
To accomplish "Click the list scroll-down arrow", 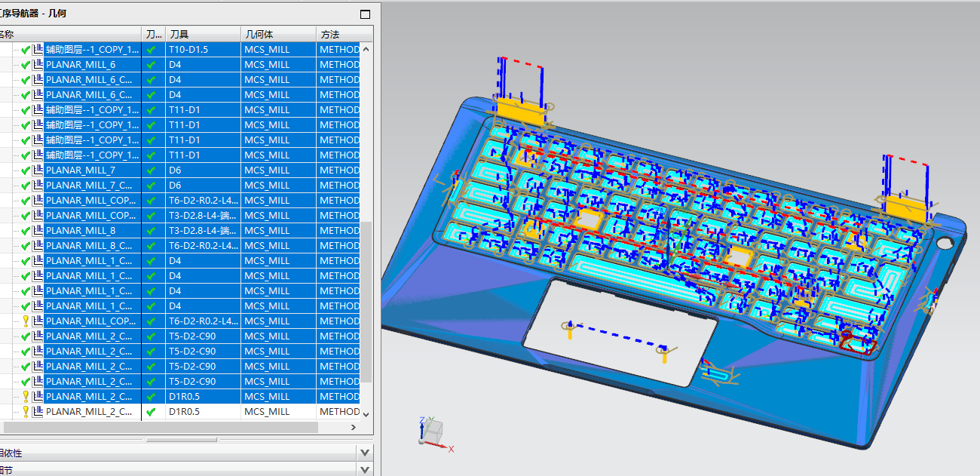I will 366,413.
